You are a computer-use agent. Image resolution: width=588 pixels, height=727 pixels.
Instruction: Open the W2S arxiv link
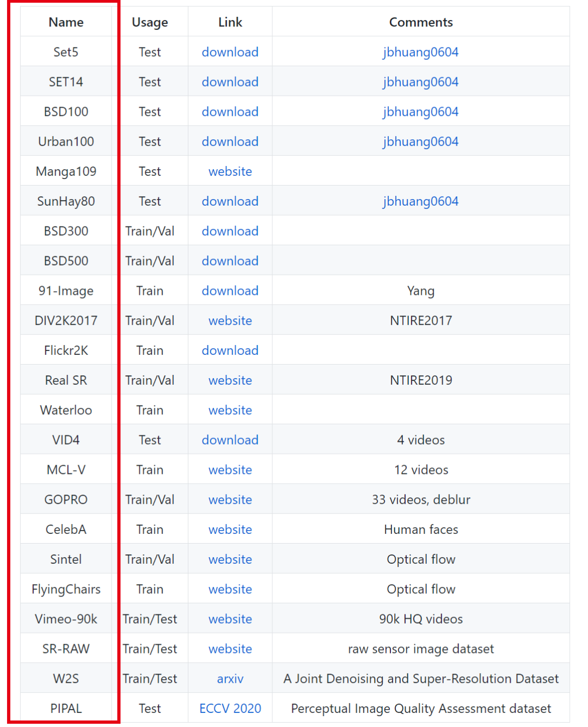(230, 679)
